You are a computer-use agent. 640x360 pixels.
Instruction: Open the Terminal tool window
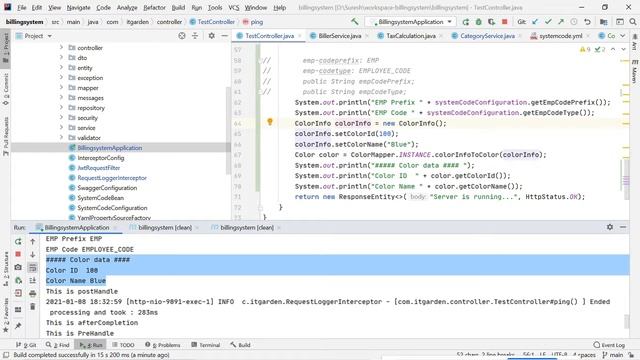(205, 345)
